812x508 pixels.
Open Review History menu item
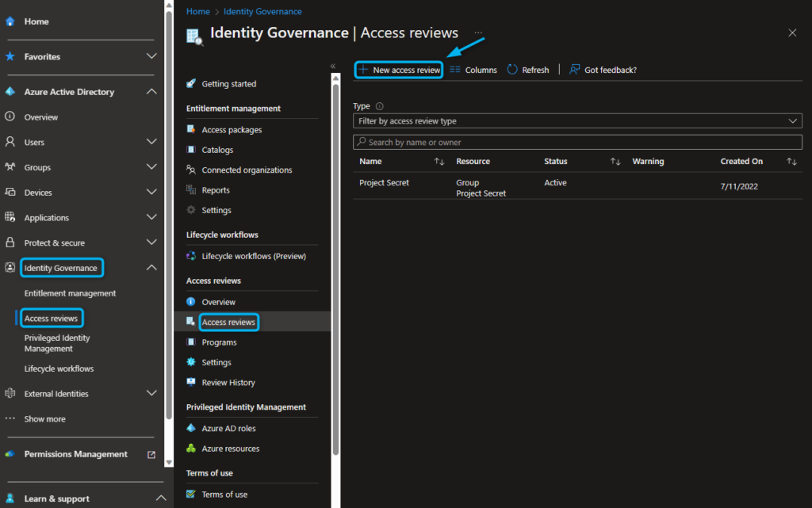(228, 383)
